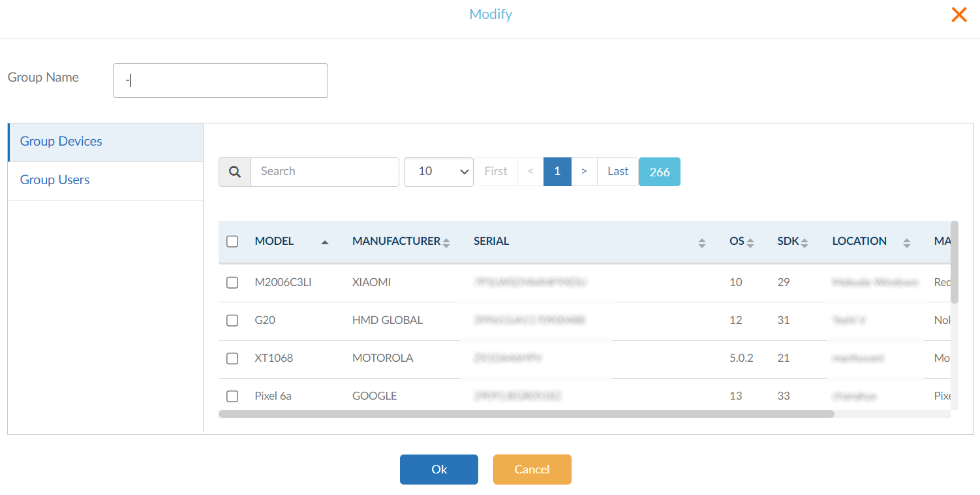This screenshot has height=495, width=980.
Task: Sort table by OS sort icon
Action: (x=750, y=243)
